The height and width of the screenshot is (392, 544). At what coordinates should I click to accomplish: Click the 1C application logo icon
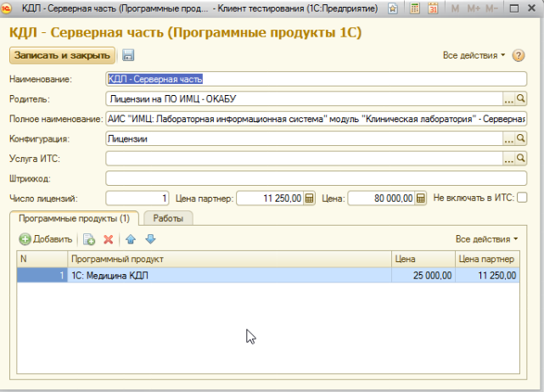(6, 8)
